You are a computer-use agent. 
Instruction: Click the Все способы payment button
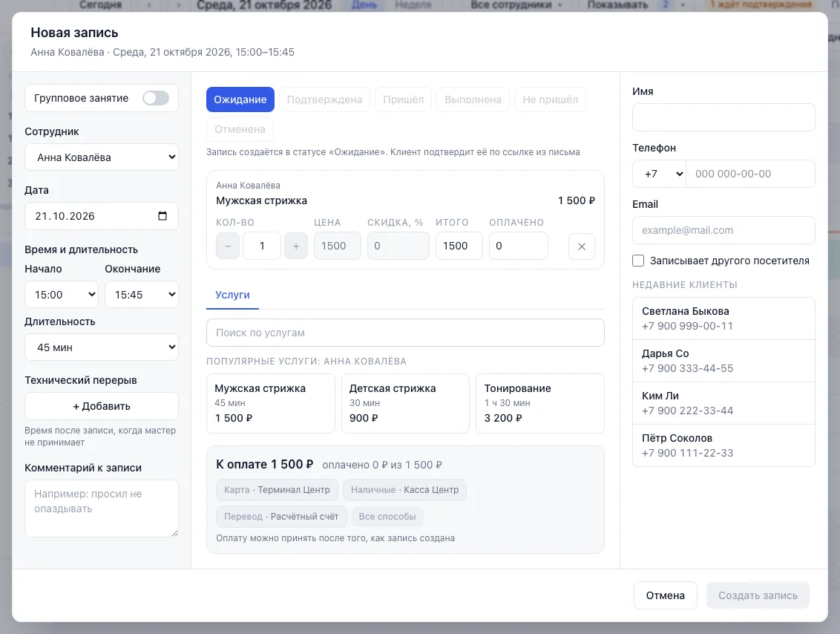point(387,517)
